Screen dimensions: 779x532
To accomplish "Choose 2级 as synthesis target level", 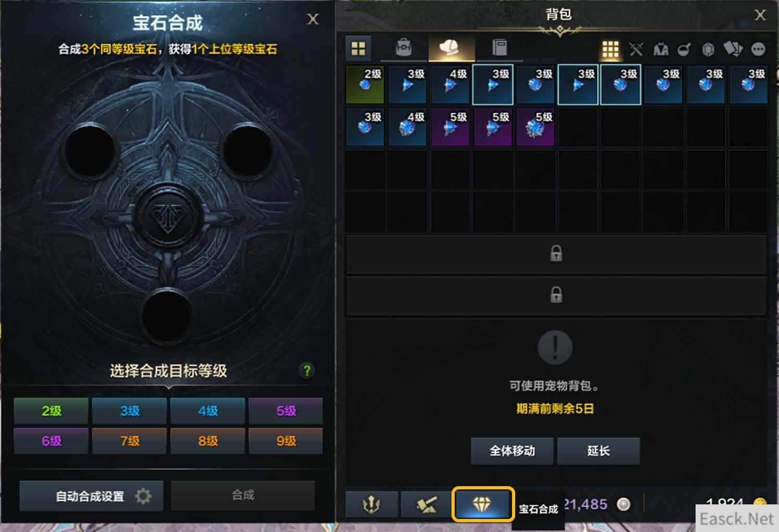I will pyautogui.click(x=51, y=411).
